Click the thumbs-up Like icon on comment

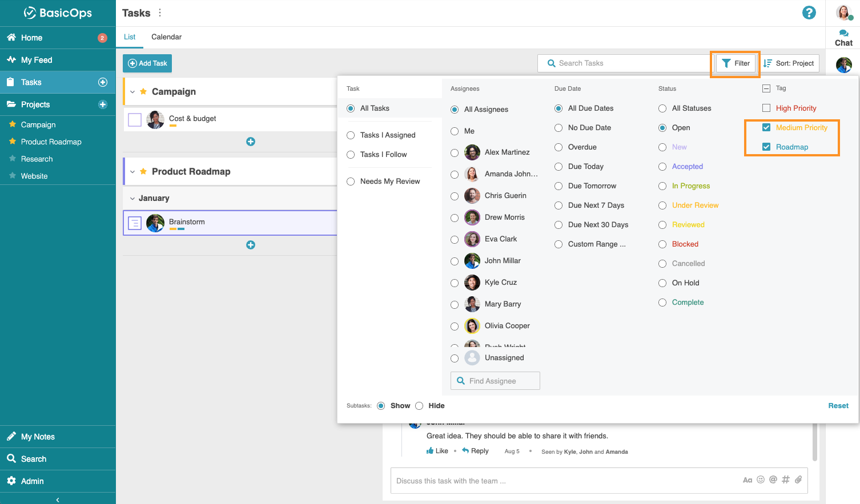(430, 451)
